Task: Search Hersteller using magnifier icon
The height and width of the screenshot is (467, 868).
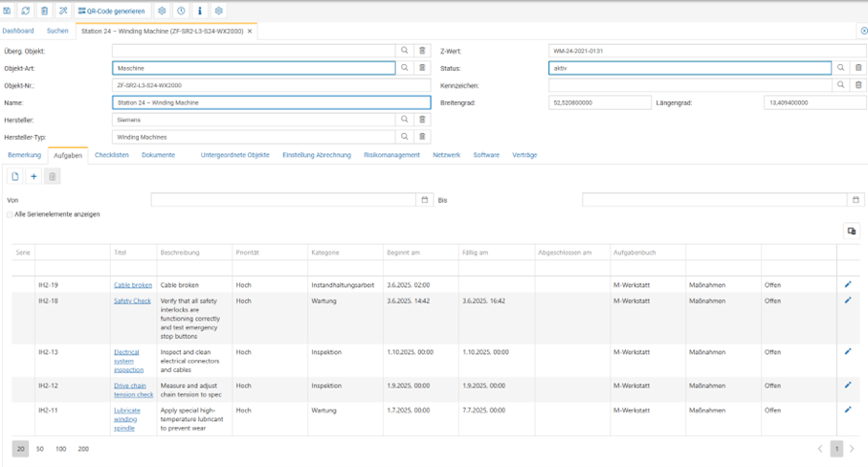Action: [x=405, y=120]
